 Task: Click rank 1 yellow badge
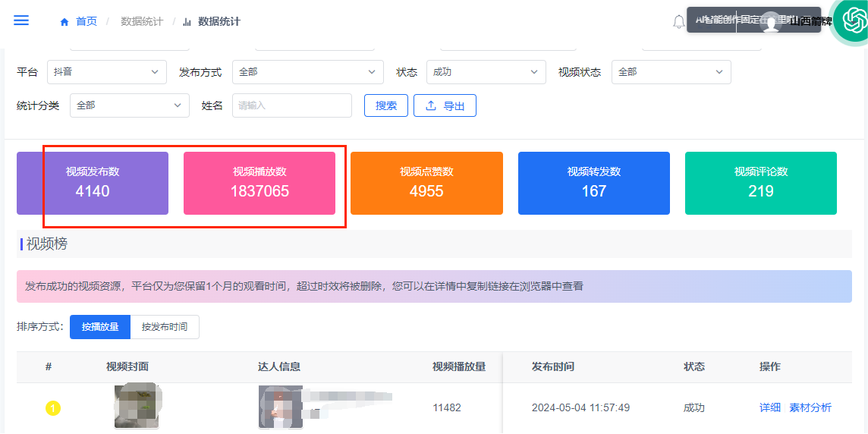52,409
